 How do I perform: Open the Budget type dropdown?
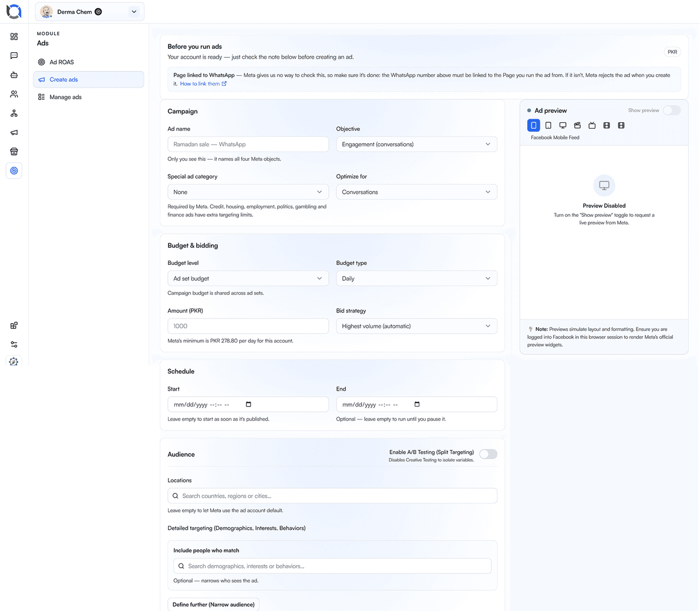pyautogui.click(x=416, y=278)
